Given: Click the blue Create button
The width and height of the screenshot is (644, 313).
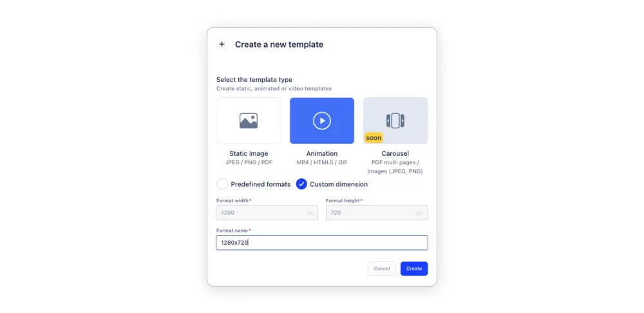Looking at the screenshot, I should [414, 269].
